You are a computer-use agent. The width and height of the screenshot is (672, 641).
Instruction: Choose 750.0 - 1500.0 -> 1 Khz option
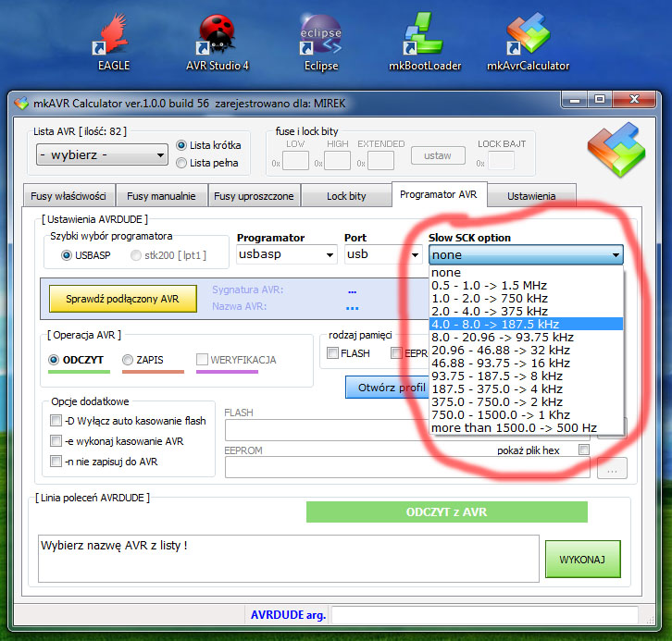tap(526, 414)
